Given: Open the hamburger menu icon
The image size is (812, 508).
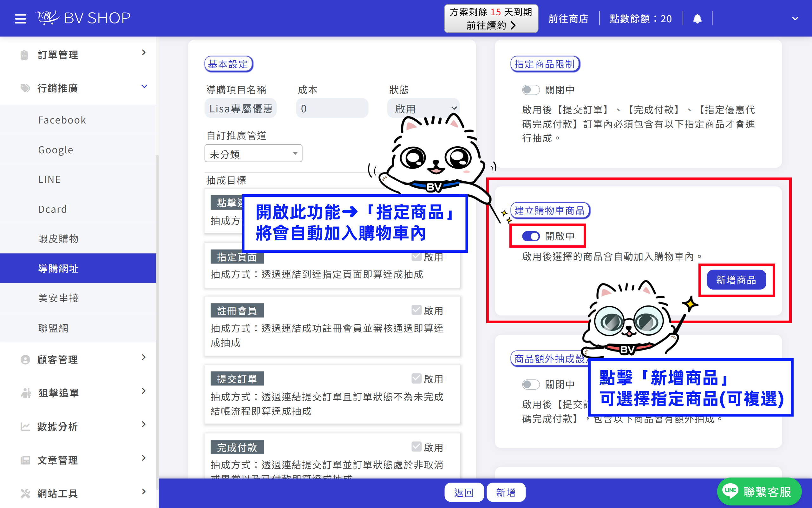Looking at the screenshot, I should coord(21,18).
